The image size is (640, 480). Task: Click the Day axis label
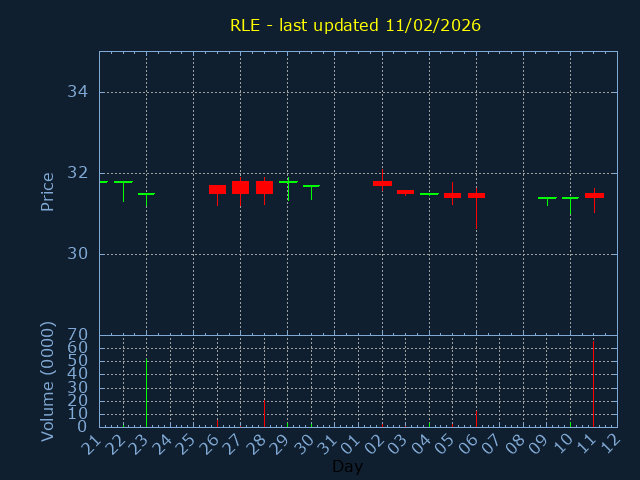[347, 466]
